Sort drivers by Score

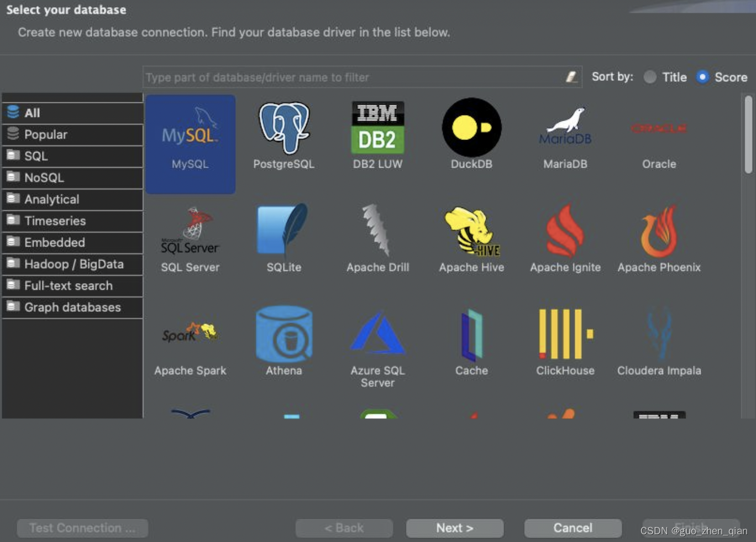point(722,77)
